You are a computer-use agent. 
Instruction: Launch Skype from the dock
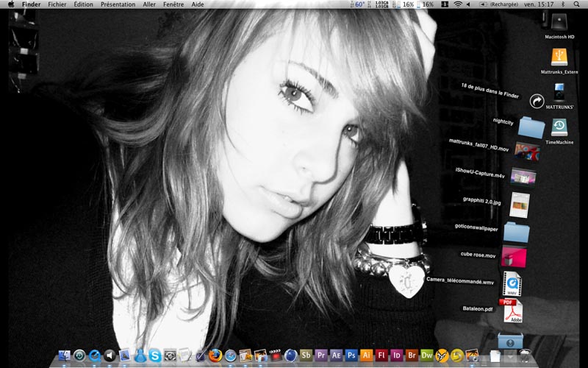pyautogui.click(x=155, y=355)
